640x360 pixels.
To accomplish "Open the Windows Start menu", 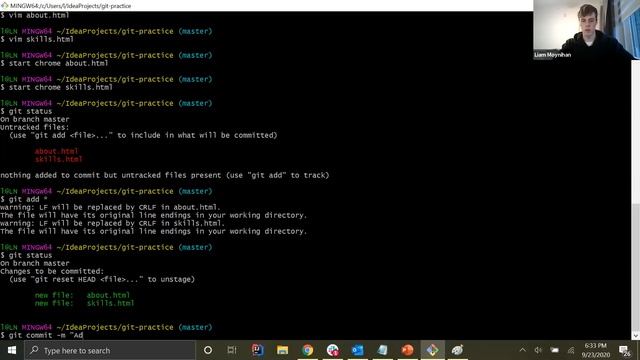I will 11,350.
